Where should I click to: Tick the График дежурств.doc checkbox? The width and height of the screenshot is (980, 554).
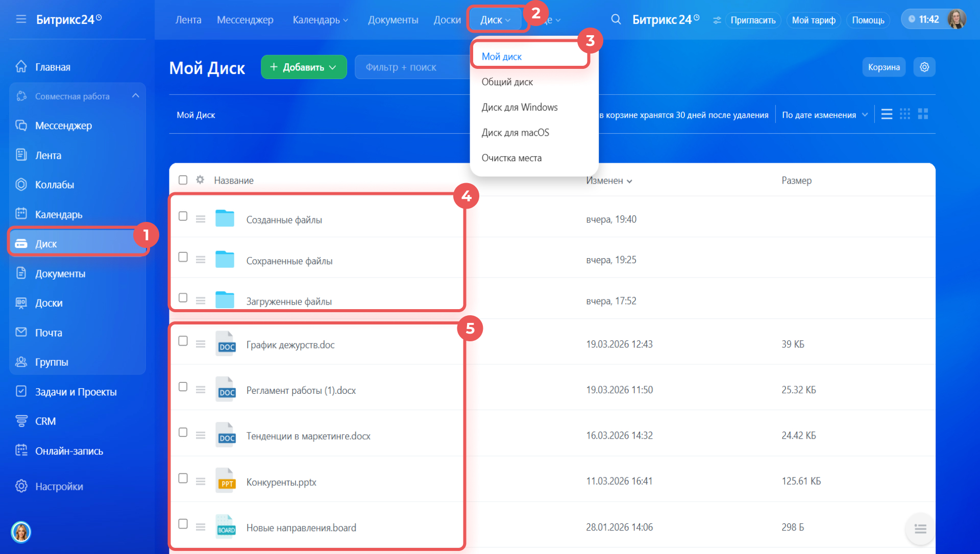[x=183, y=341]
